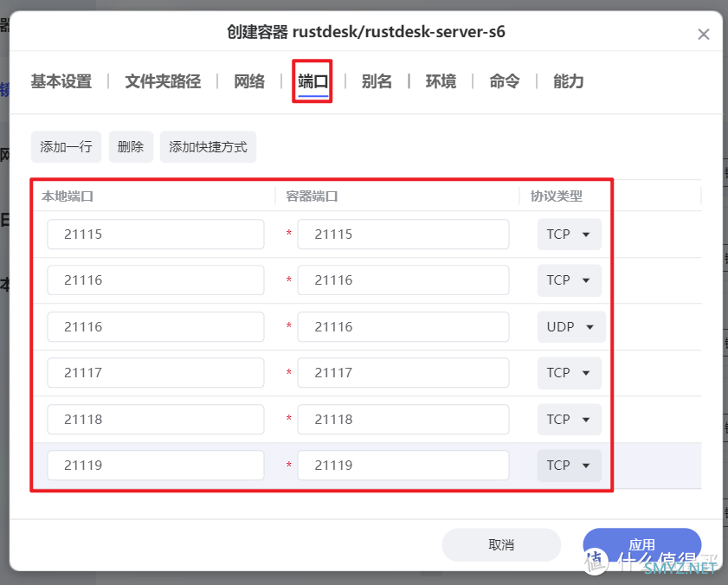This screenshot has width=728, height=585.
Task: Open the UDP protocol dropdown
Action: tap(571, 326)
